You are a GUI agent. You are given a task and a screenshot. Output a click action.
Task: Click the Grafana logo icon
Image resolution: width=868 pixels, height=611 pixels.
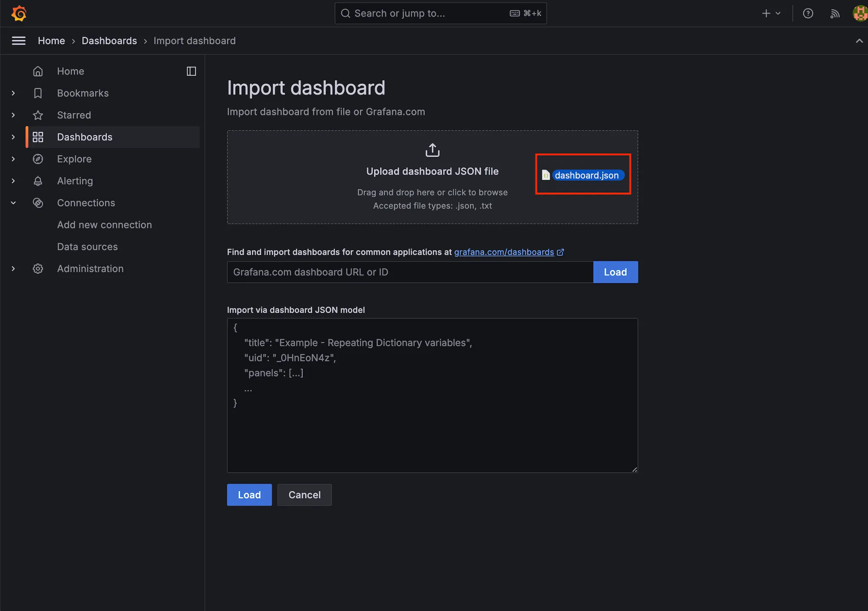tap(19, 14)
